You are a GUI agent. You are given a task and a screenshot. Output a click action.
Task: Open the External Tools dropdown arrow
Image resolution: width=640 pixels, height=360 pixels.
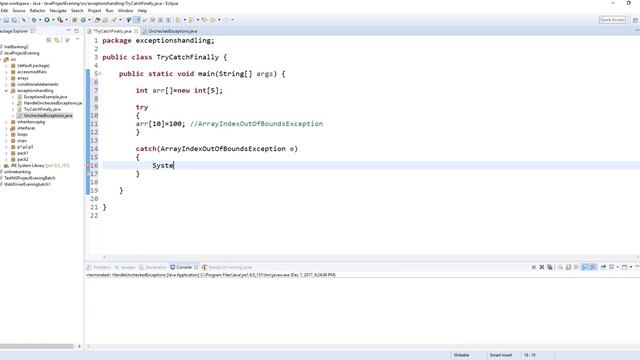pyautogui.click(x=66, y=20)
